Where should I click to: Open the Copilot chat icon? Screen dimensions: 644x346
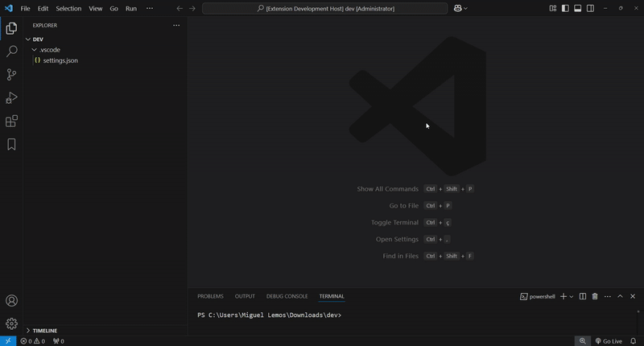(x=457, y=8)
